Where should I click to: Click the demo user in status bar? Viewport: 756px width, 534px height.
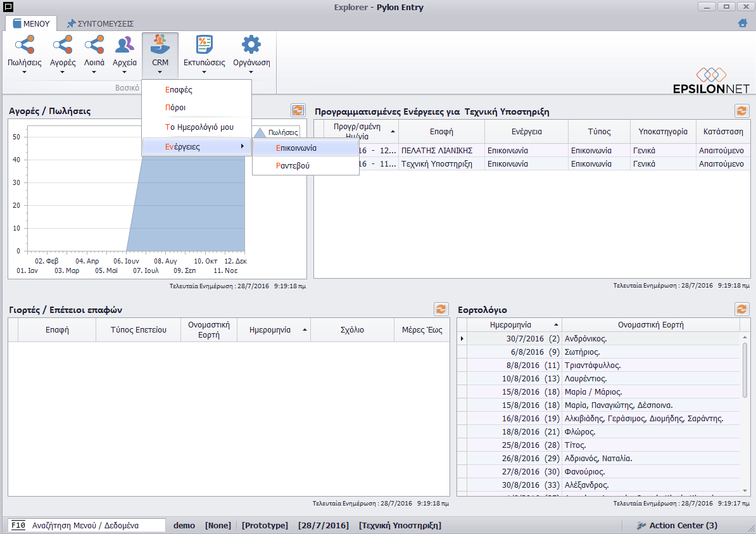[184, 525]
